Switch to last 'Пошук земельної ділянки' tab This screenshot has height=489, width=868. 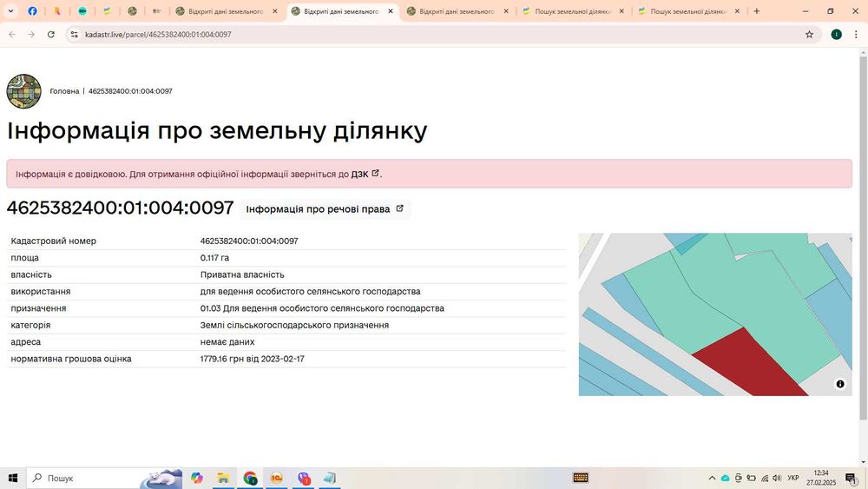point(688,11)
